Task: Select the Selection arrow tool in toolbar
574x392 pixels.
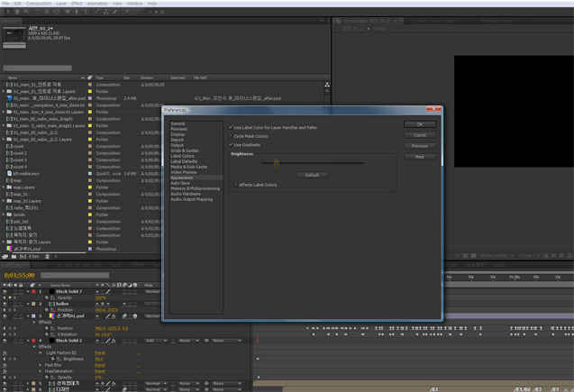Action: (8, 12)
